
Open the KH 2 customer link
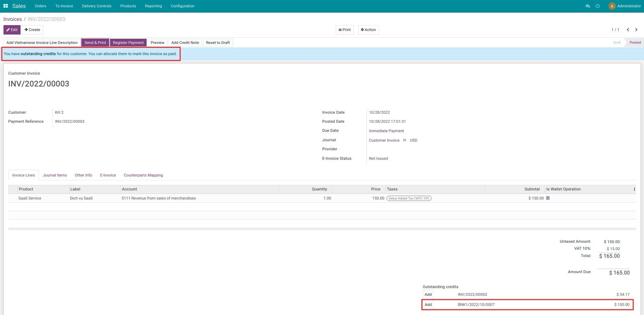(59, 112)
